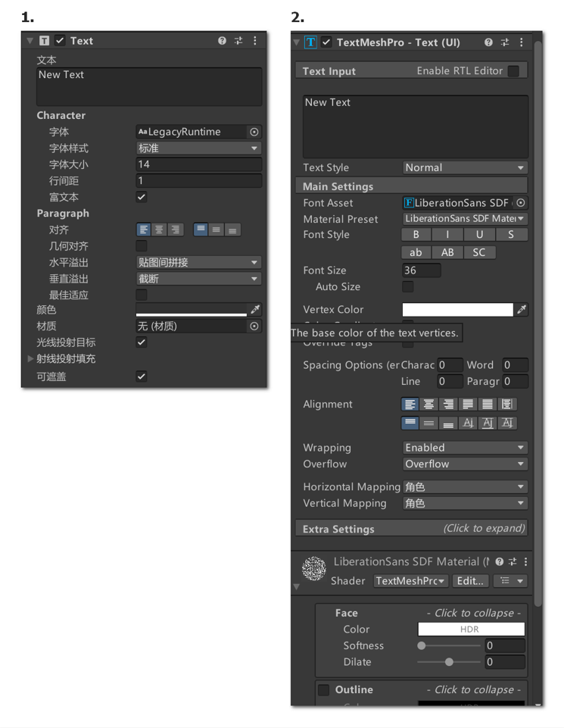Set center horizontal alignment in Text panel
The image size is (564, 728).
(159, 230)
